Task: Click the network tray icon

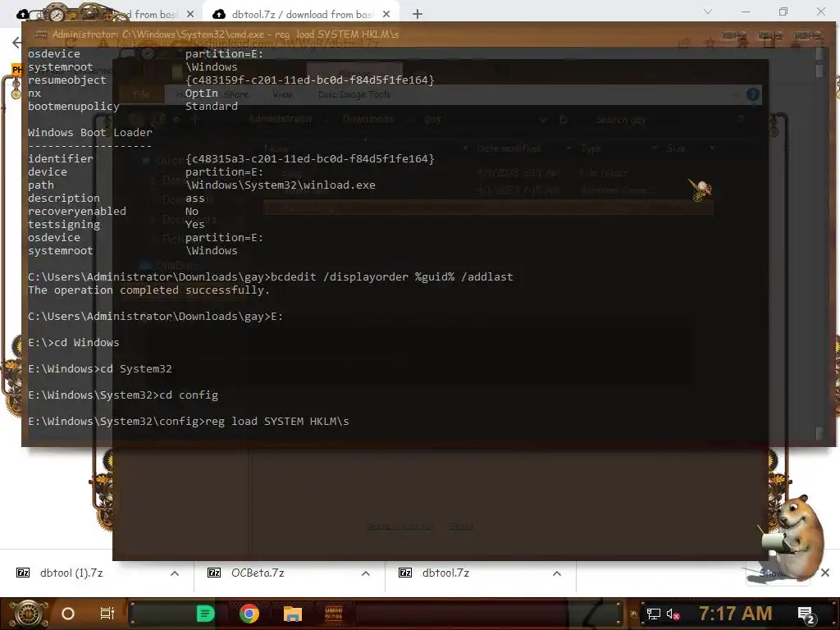Action: [654, 614]
